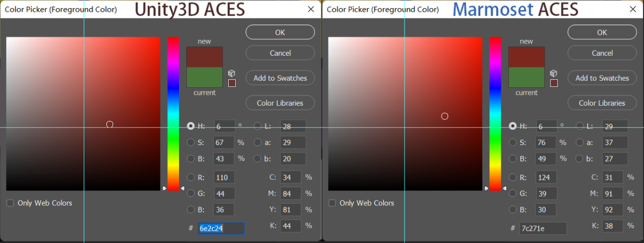Click the hex field showing 6e2c24

221,228
